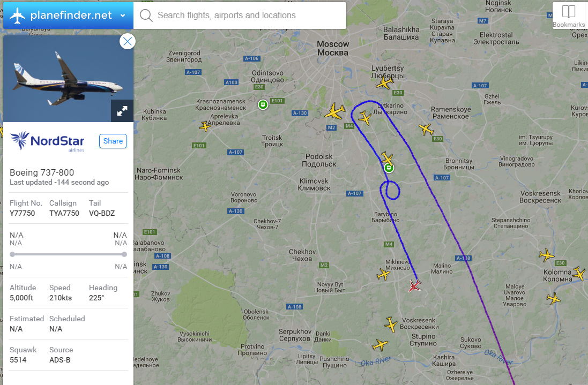Click the flight progress slider bar
Image resolution: width=588 pixels, height=385 pixels.
(68, 254)
